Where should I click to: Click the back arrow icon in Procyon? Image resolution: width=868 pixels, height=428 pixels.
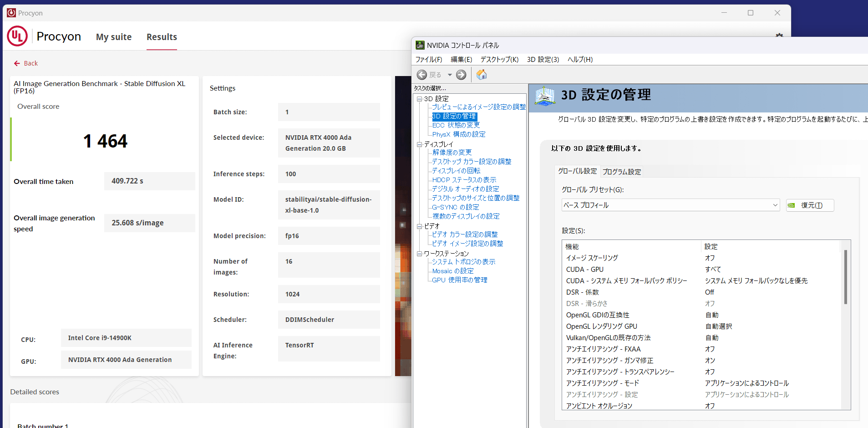(x=17, y=63)
